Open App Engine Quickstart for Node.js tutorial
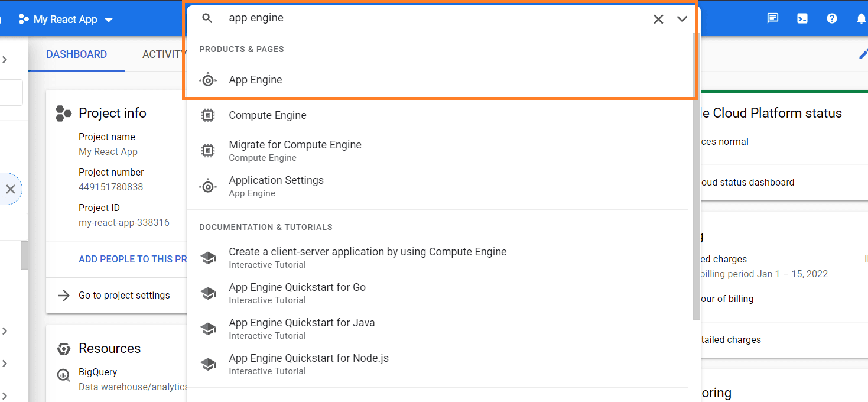Image resolution: width=868 pixels, height=402 pixels. coord(438,364)
